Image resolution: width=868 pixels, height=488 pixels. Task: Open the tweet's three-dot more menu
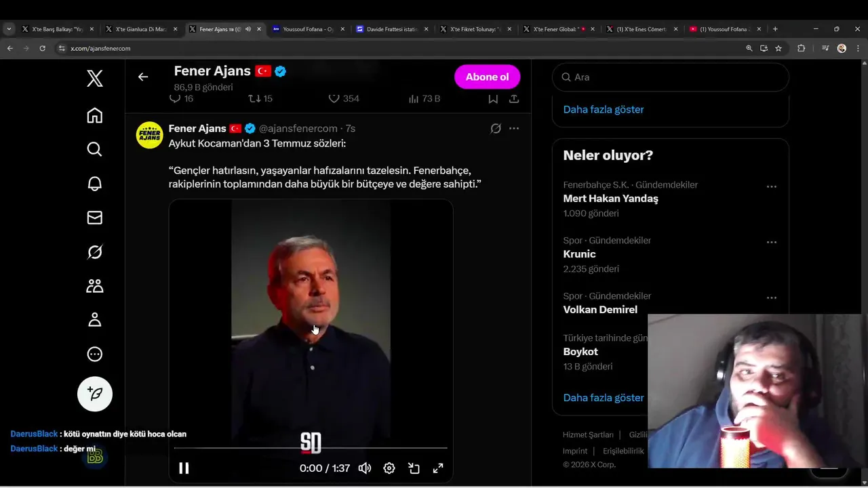pos(514,128)
